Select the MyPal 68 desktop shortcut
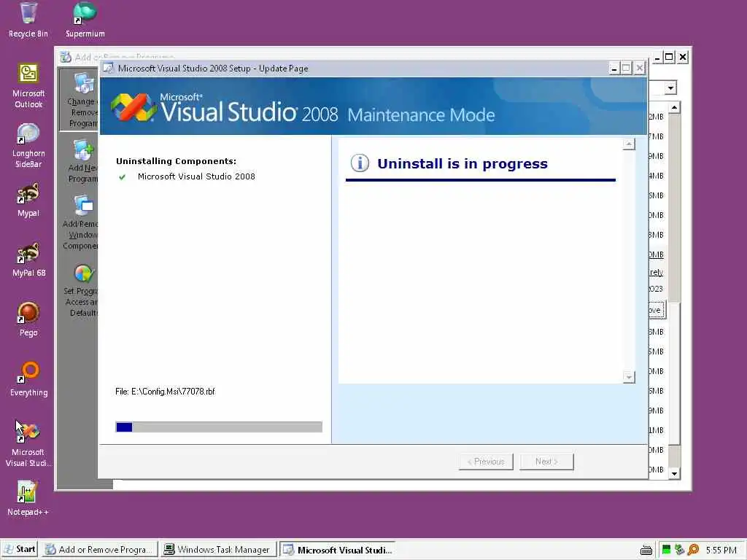This screenshot has width=747, height=560. pos(28,260)
